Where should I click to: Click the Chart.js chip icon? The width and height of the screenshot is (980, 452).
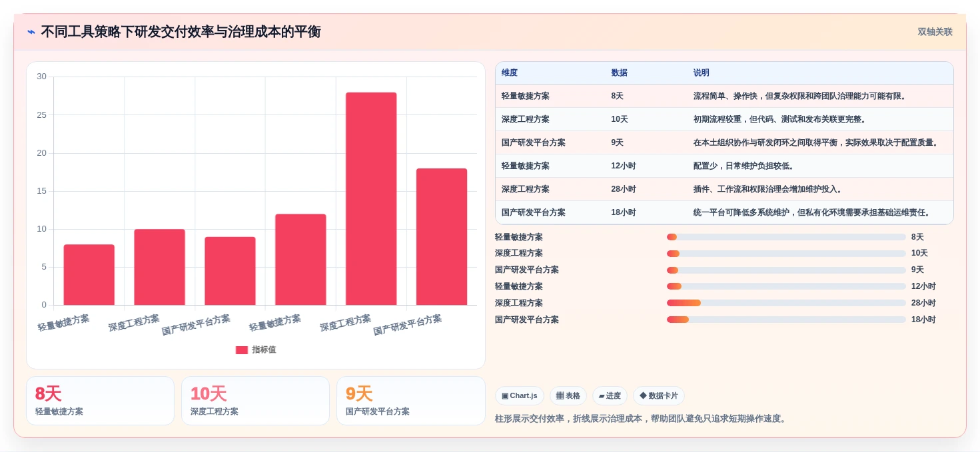coord(505,395)
